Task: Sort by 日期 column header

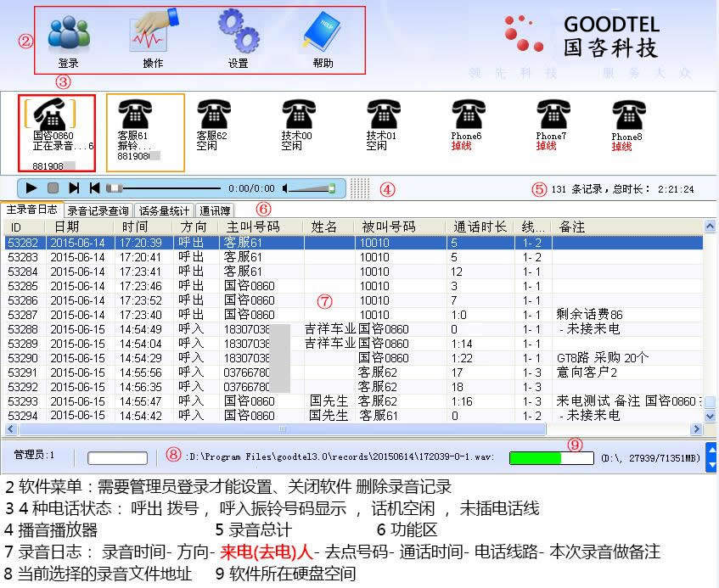Action: point(79,227)
